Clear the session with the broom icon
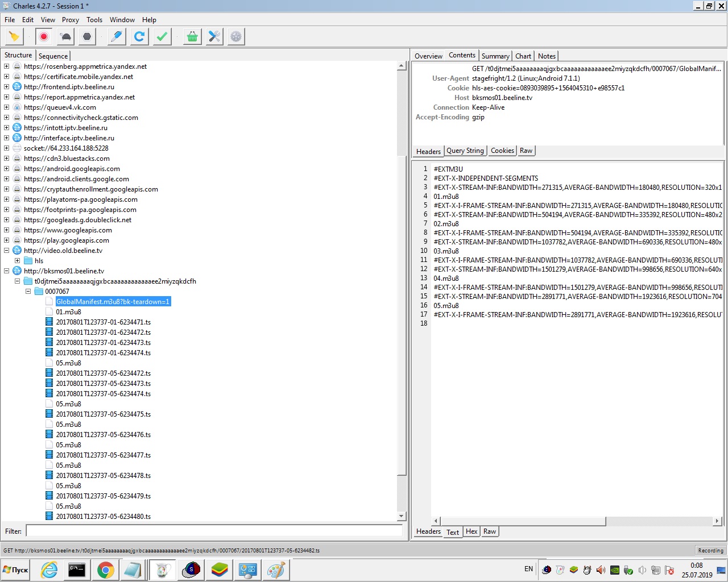Image resolution: width=728 pixels, height=582 pixels. tap(14, 37)
